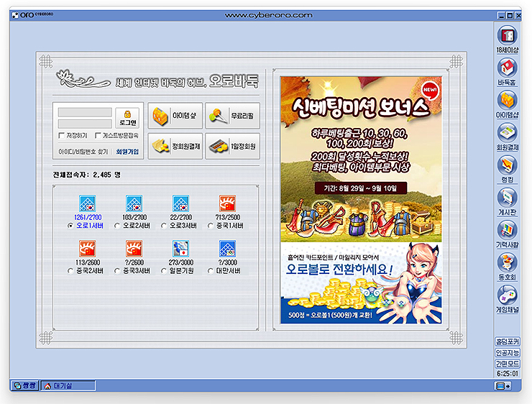Open the 회원가입 sign-up link
This screenshot has width=532, height=404.
[127, 152]
